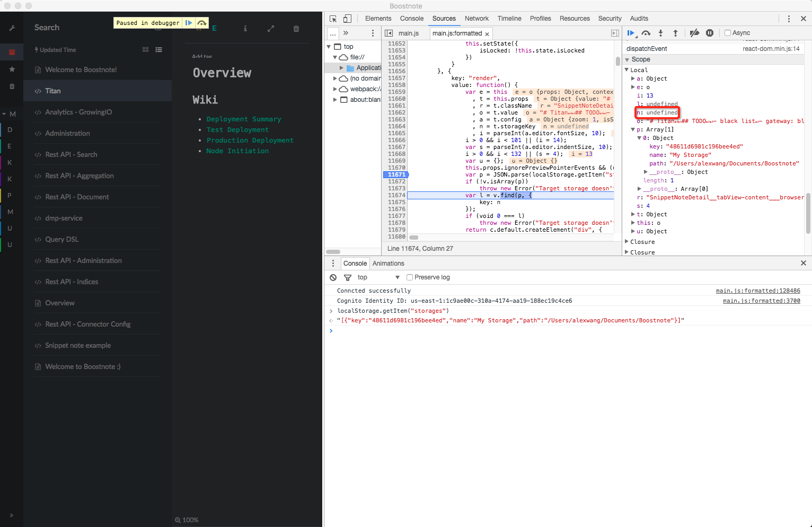Expand first Closure scope
812x527 pixels.
click(627, 242)
